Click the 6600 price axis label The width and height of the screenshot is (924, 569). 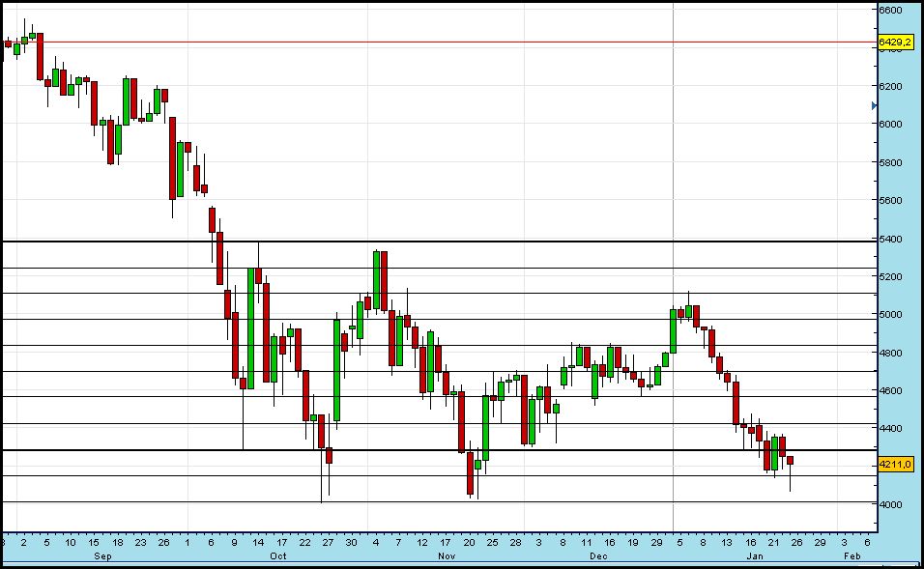(x=890, y=10)
